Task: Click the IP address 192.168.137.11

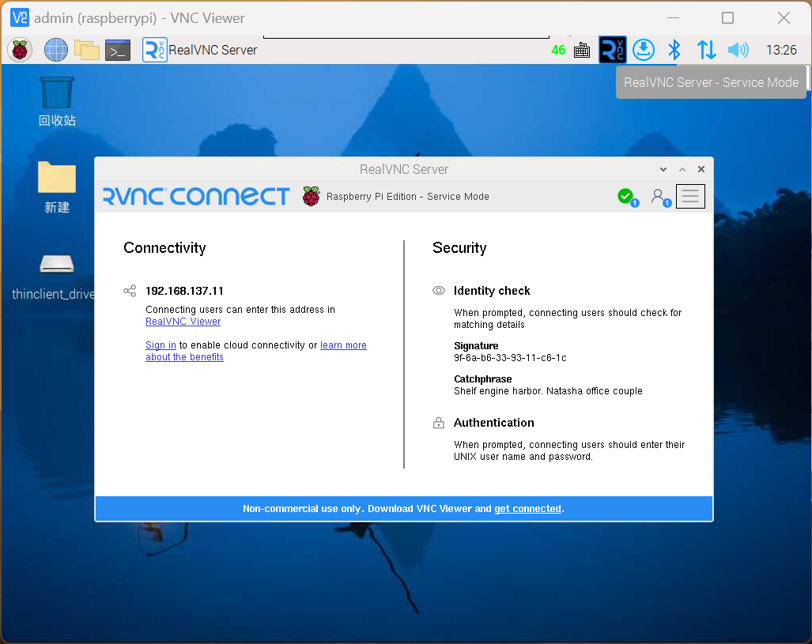Action: (184, 291)
